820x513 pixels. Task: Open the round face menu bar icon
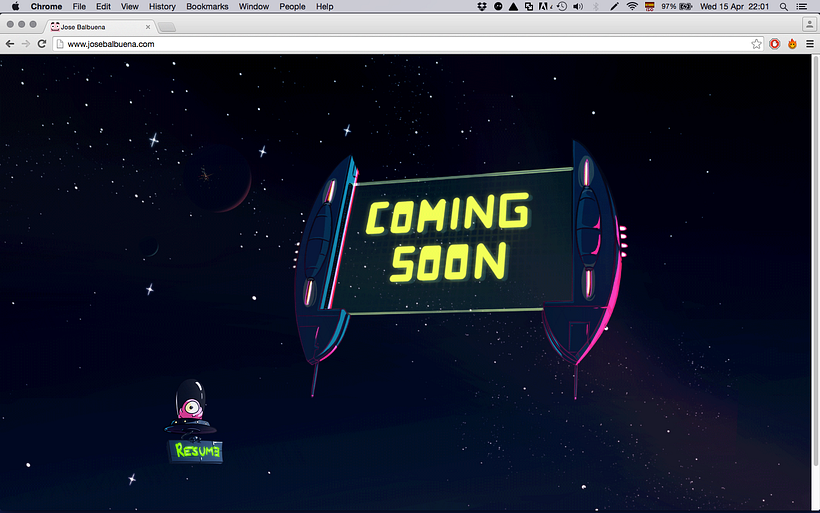pos(498,6)
